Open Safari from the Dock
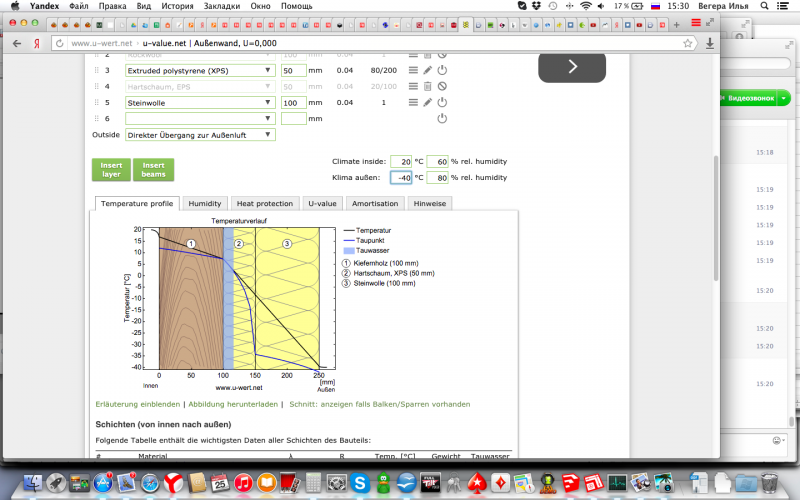800x500 pixels. click(x=150, y=483)
